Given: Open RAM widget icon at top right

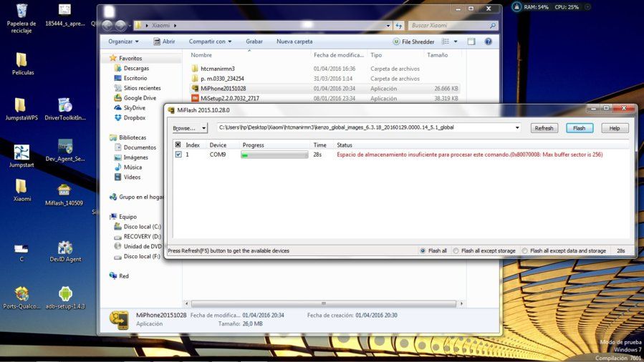Looking at the screenshot, I should tap(516, 7).
